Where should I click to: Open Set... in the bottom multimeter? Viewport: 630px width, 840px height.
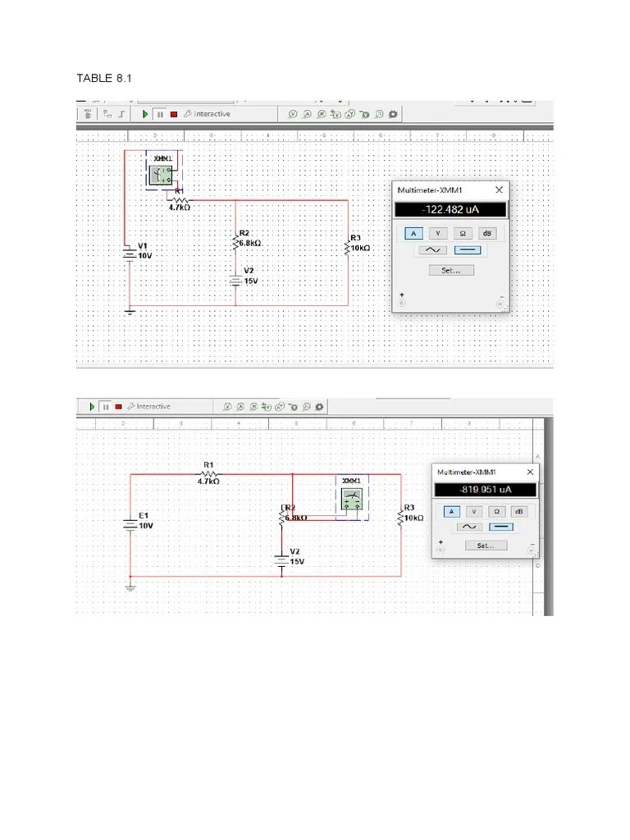click(x=486, y=546)
